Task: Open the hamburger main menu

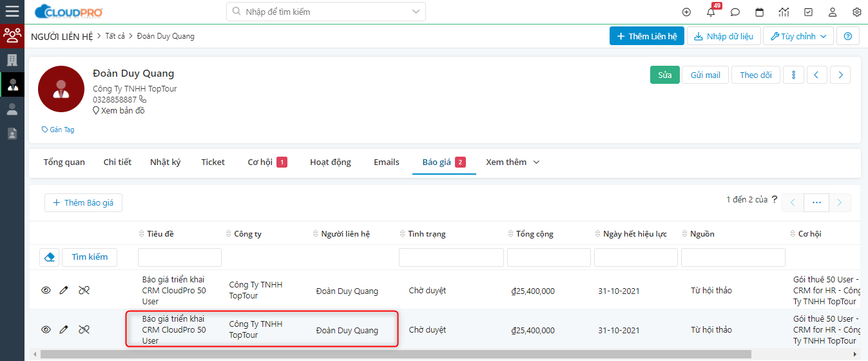Action: pos(12,12)
